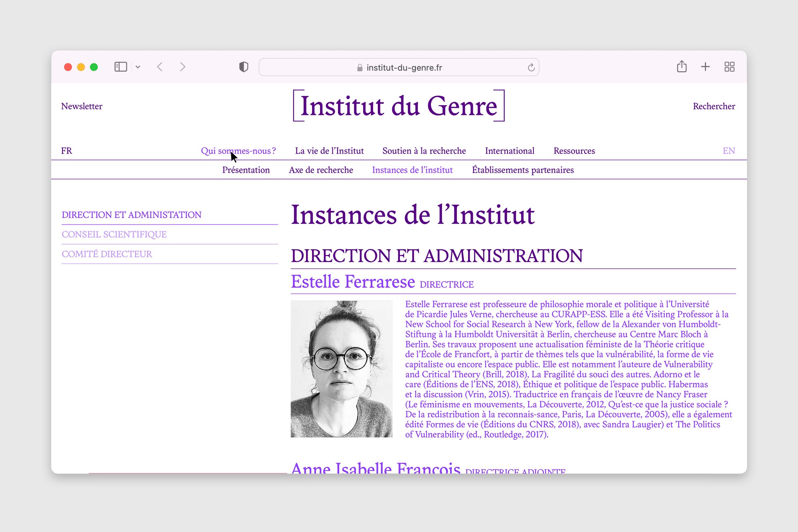Jump to Comité Directeur section

pos(107,254)
